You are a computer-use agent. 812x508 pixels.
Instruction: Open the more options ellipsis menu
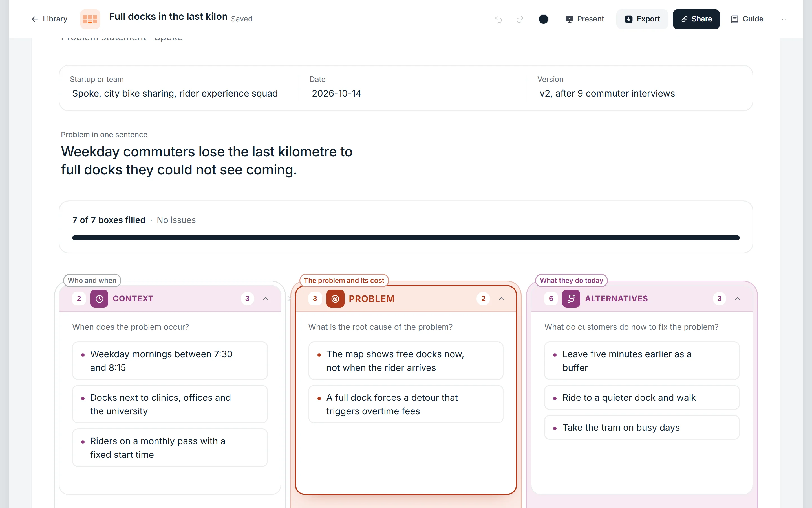[x=782, y=19]
